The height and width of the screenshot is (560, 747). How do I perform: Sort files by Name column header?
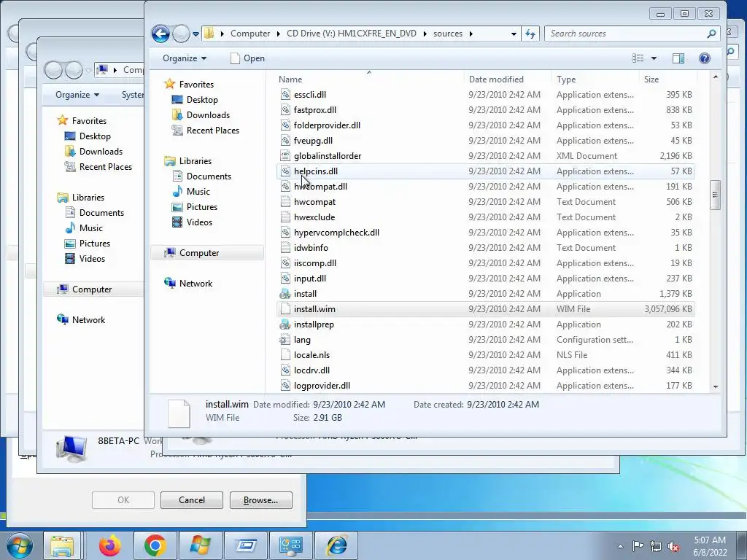coord(290,79)
